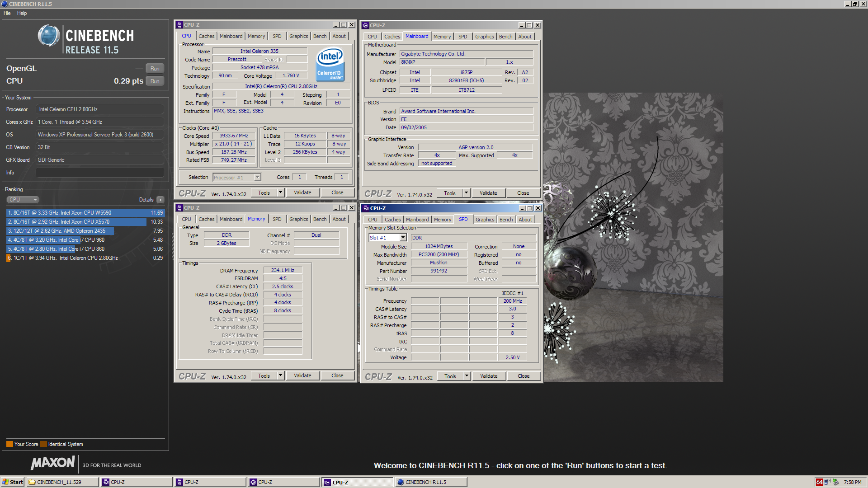
Task: Open the File menu in Cinebench
Action: click(7, 13)
